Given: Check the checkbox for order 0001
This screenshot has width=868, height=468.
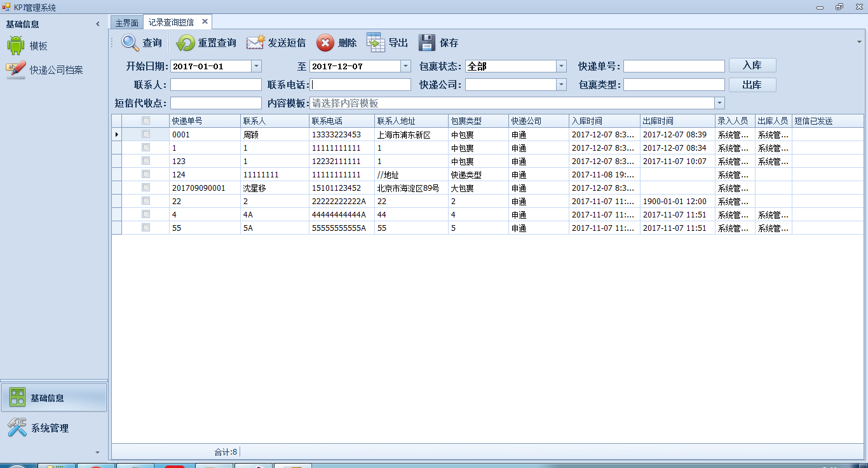Looking at the screenshot, I should point(146,134).
